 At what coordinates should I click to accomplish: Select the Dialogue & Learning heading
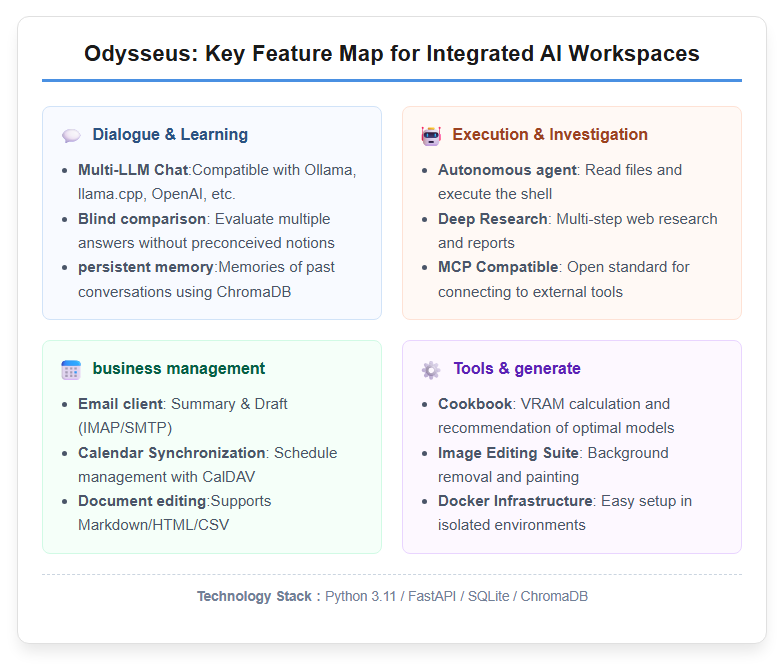170,134
